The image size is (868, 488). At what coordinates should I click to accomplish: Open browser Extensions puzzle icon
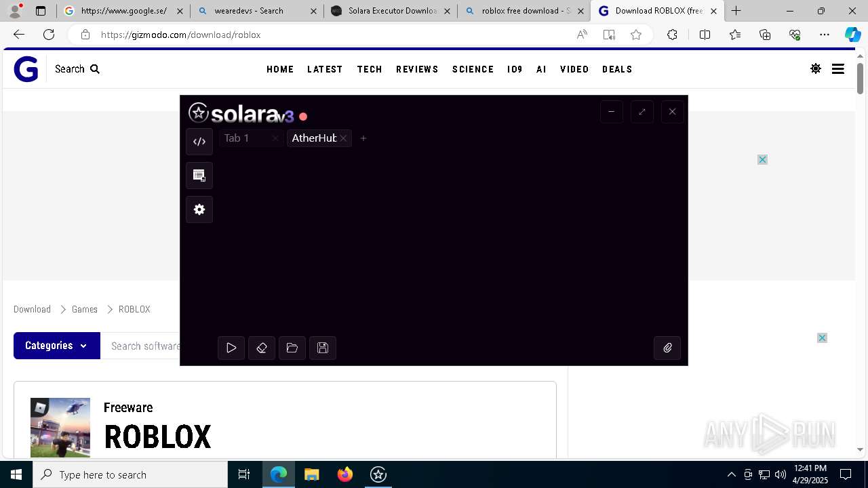click(x=672, y=35)
